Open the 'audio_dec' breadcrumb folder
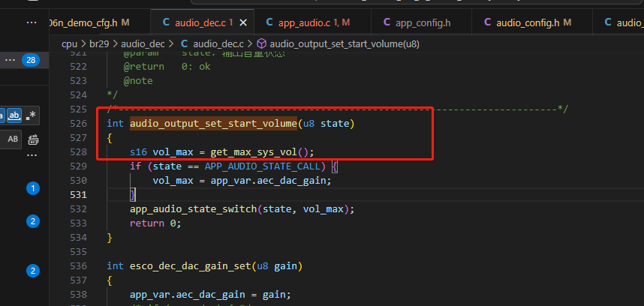This screenshot has height=306, width=644. [143, 44]
